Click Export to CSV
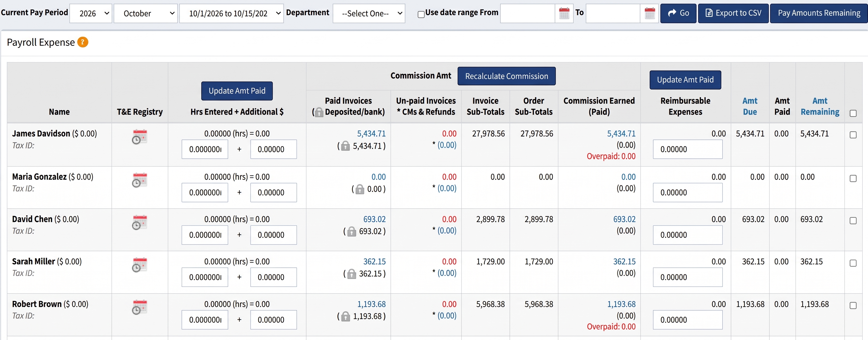Image resolution: width=868 pixels, height=340 pixels. [x=733, y=14]
